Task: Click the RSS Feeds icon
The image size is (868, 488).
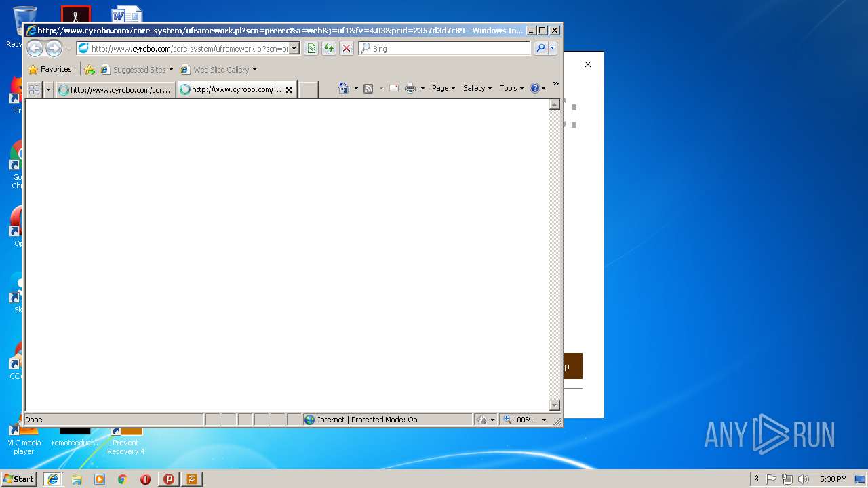Action: [368, 88]
